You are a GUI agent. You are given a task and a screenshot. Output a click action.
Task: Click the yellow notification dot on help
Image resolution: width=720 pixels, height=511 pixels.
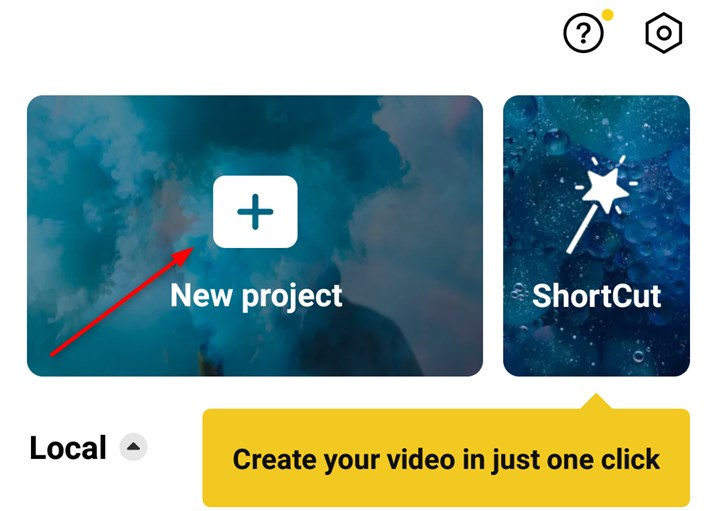tap(608, 15)
